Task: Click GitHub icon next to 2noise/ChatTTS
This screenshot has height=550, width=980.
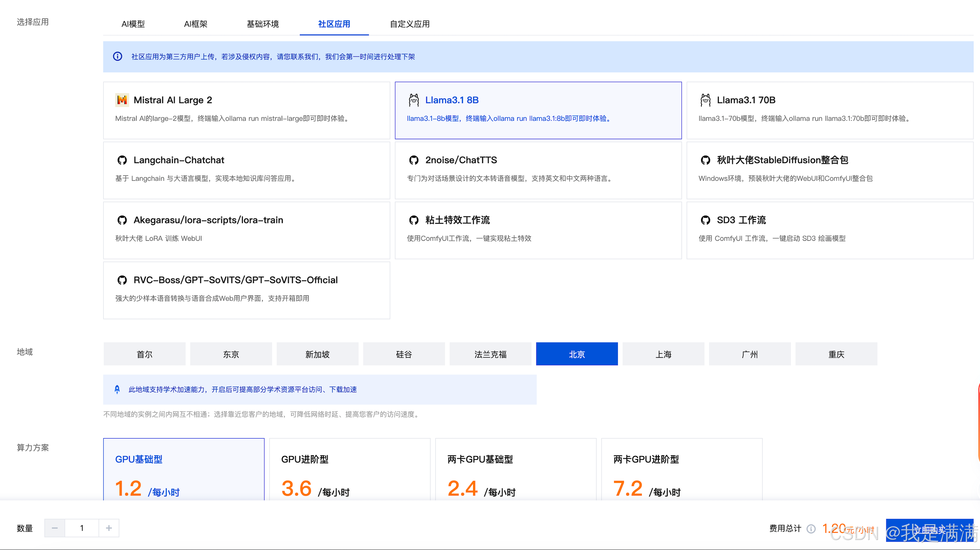Action: pos(414,160)
